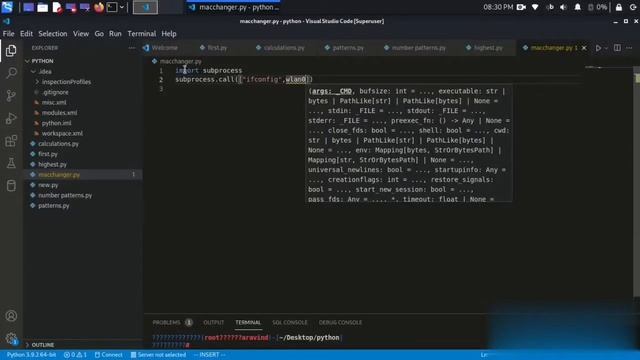Close the macchanger.py editor tab

point(584,48)
